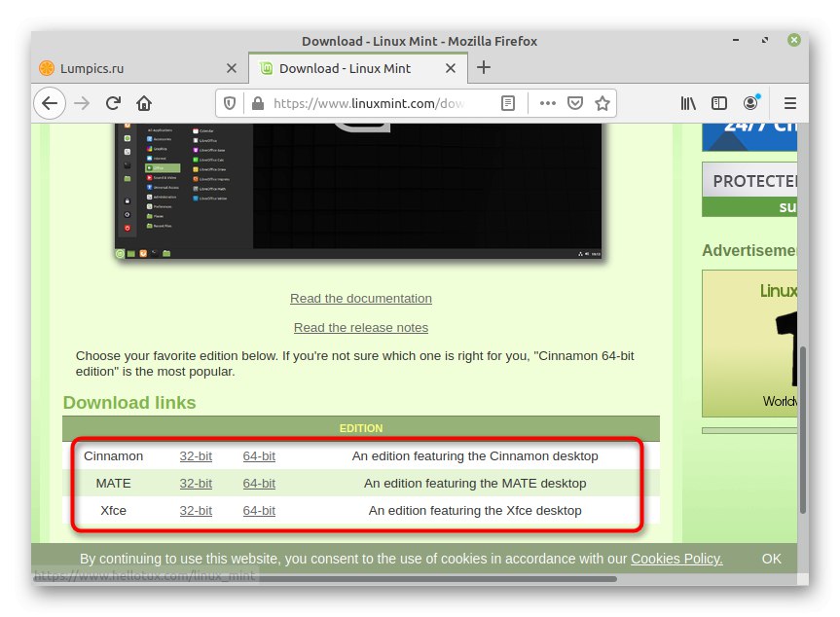Viewport: 840px width, 617px height.
Task: Open the Firefox account icon
Action: [x=751, y=102]
